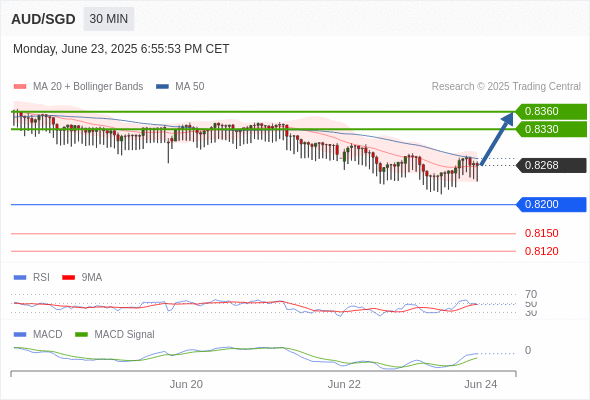The width and height of the screenshot is (590, 400).
Task: Click the 0.8360 green resistance label
Action: click(550, 111)
